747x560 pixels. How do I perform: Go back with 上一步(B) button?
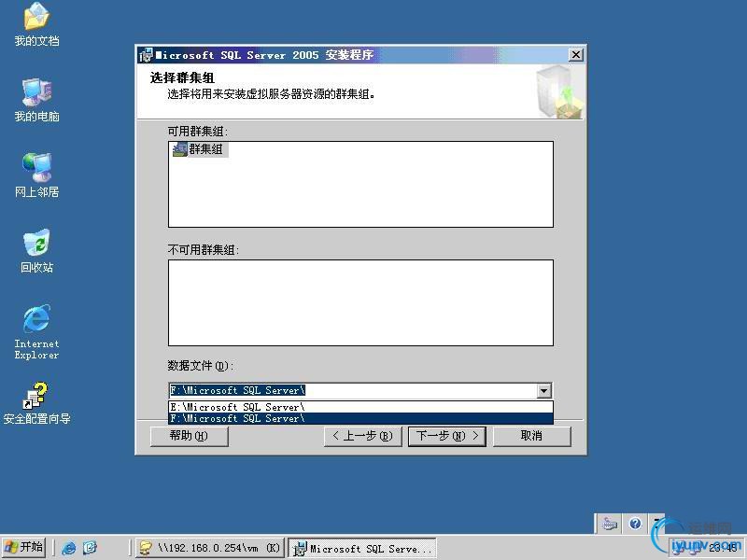362,436
